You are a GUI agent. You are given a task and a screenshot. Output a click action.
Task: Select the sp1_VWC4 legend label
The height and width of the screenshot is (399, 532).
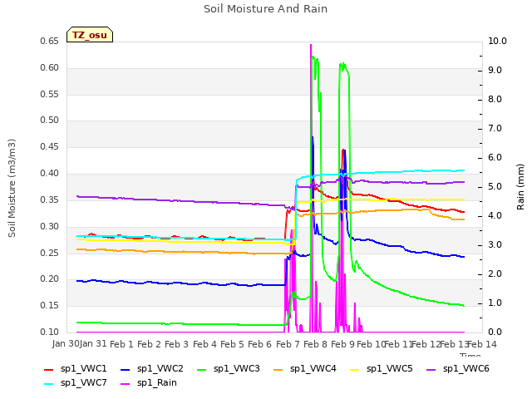click(313, 369)
